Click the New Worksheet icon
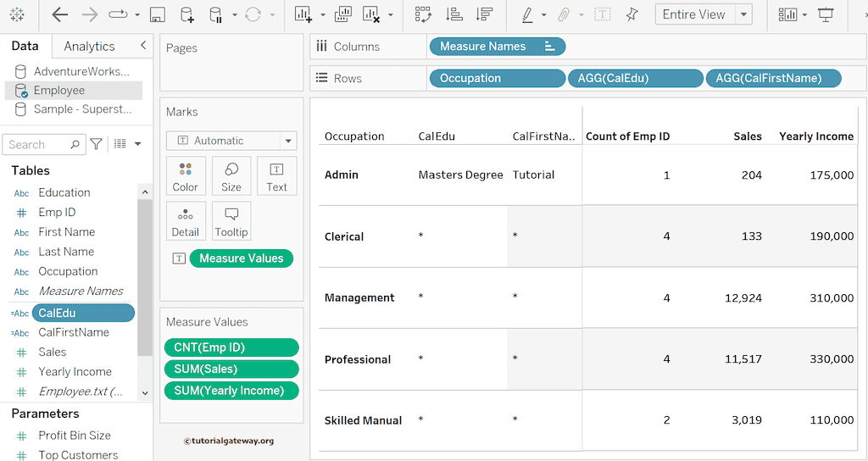This screenshot has height=461, width=868. [303, 14]
